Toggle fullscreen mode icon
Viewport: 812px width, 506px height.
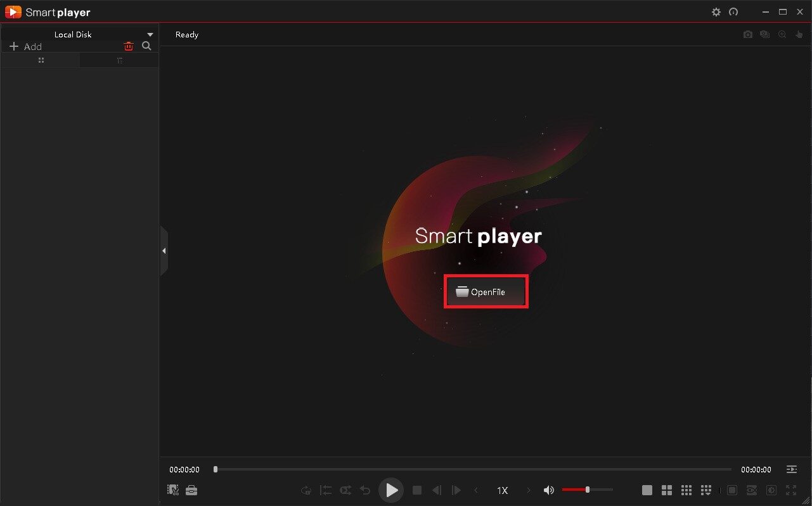point(791,490)
